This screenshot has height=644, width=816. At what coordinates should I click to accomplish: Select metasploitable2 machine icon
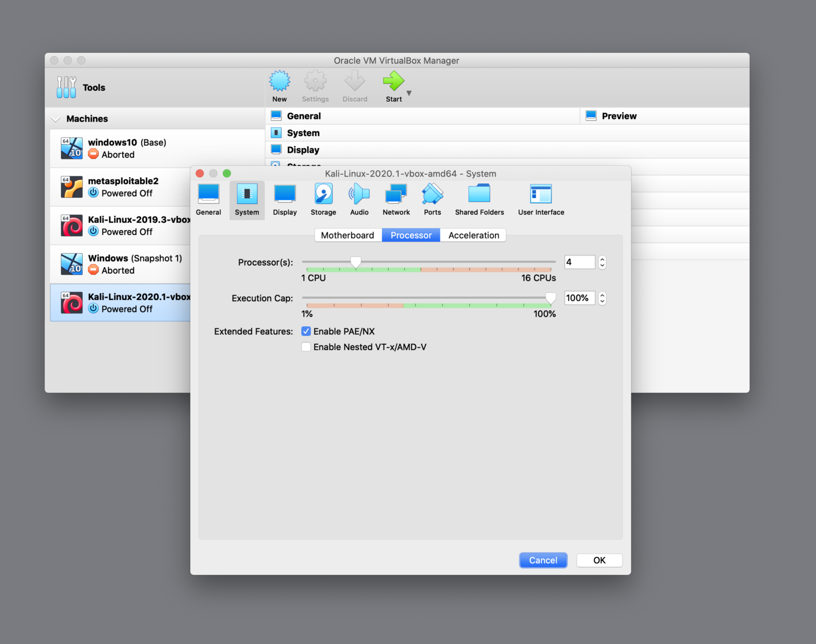click(x=72, y=187)
